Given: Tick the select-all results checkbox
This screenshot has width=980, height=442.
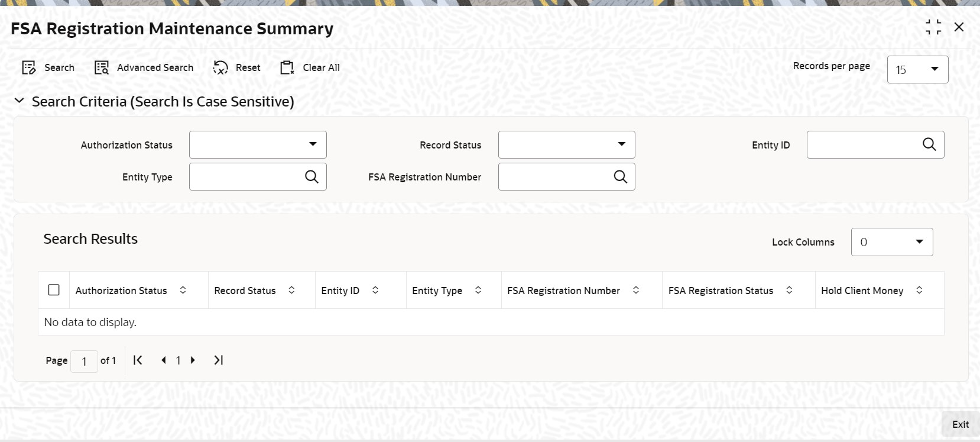Looking at the screenshot, I should (x=54, y=290).
